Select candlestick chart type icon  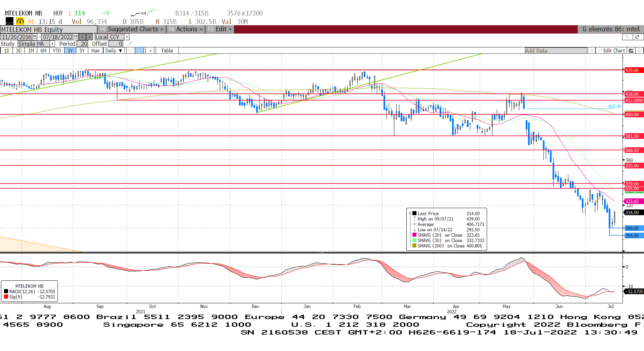point(139,51)
